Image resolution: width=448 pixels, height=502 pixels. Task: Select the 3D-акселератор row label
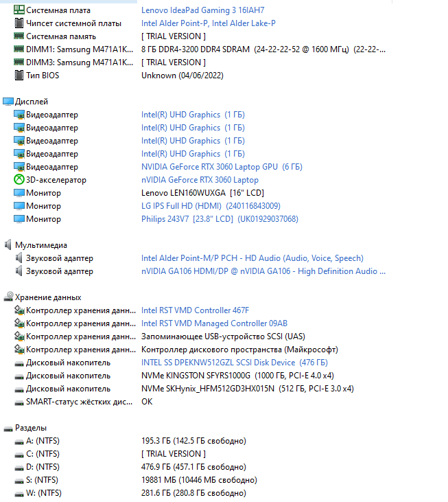56,180
